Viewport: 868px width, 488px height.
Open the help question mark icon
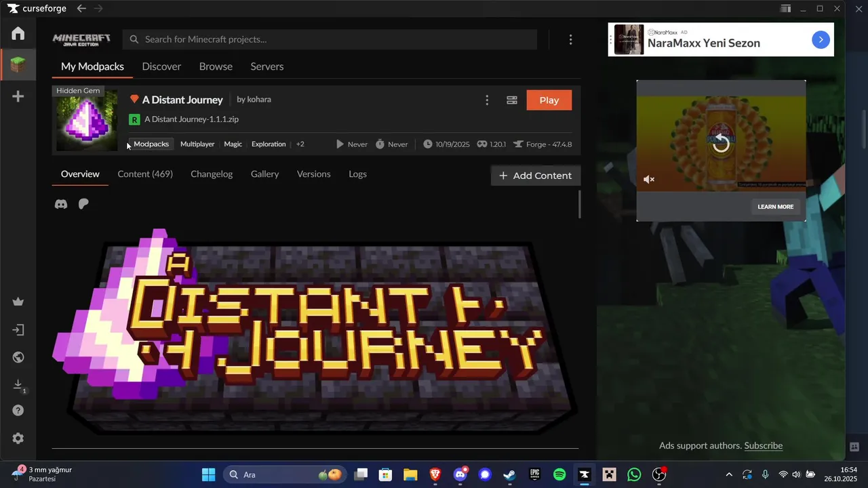tap(18, 411)
